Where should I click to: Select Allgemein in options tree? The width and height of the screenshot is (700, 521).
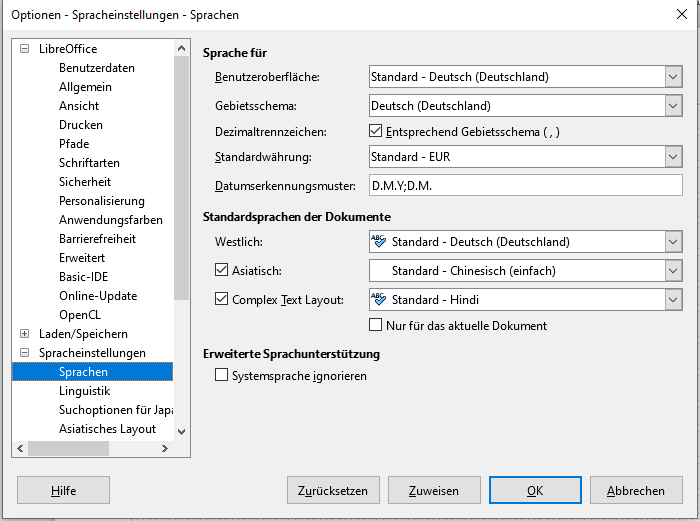coord(85,87)
